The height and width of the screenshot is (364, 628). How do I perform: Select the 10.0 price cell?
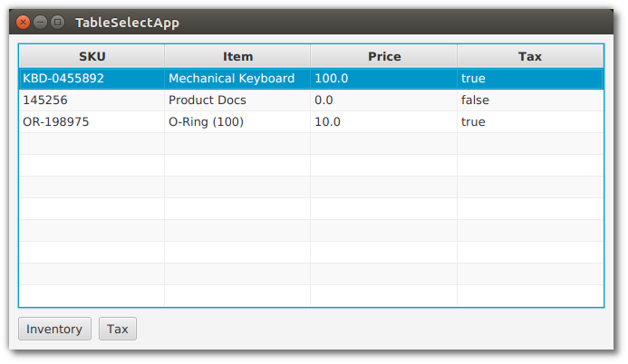coord(327,122)
